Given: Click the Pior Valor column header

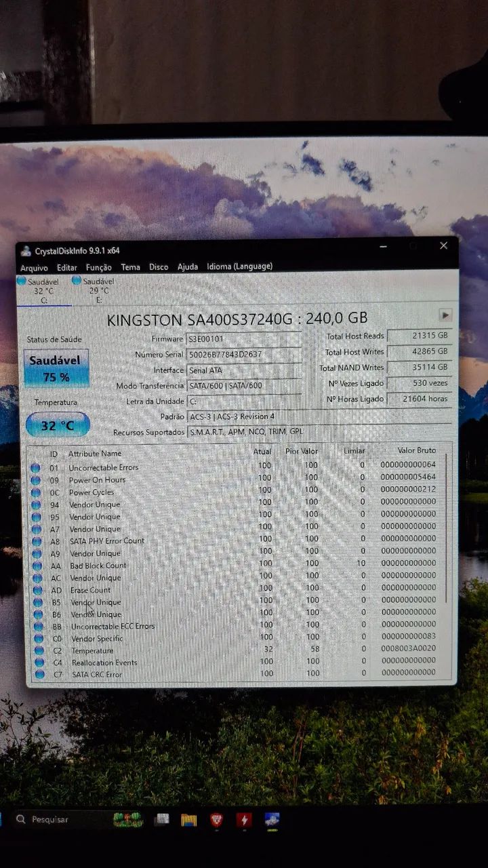Looking at the screenshot, I should point(302,451).
